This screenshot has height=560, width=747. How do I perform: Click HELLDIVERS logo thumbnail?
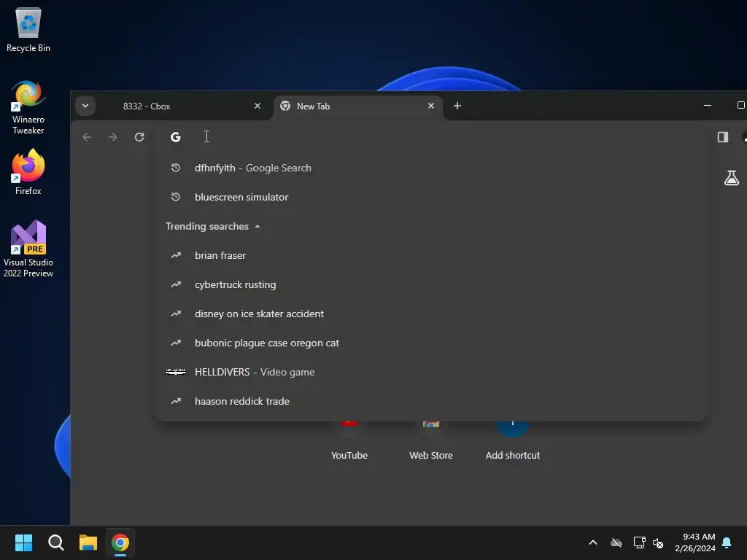[176, 372]
